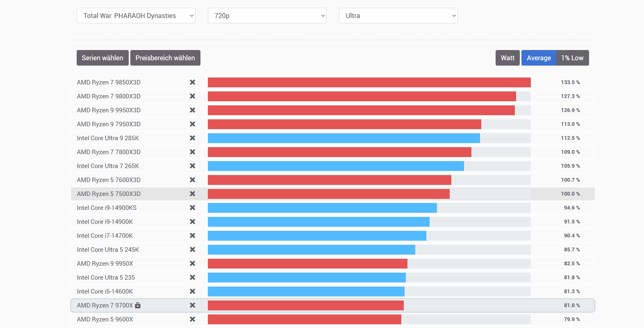The height and width of the screenshot is (328, 644).
Task: Remove Intel Core i9-14900K row
Action: [x=192, y=222]
